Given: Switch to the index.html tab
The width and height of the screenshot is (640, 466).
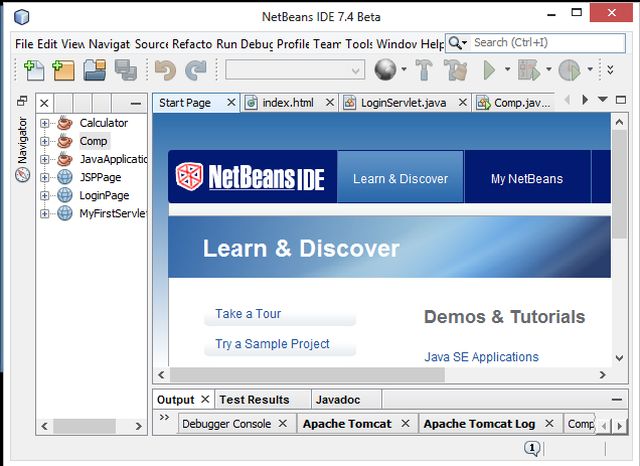Looking at the screenshot, I should click(x=288, y=103).
